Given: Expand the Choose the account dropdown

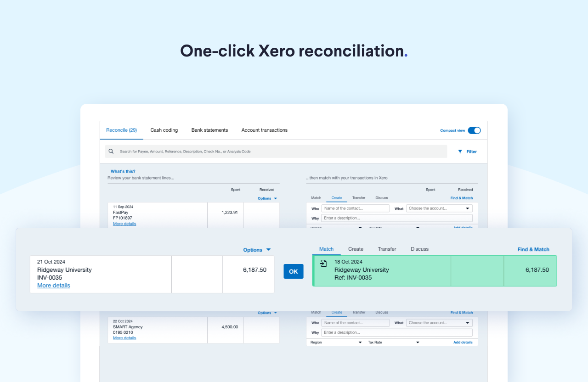Looking at the screenshot, I should click(439, 323).
